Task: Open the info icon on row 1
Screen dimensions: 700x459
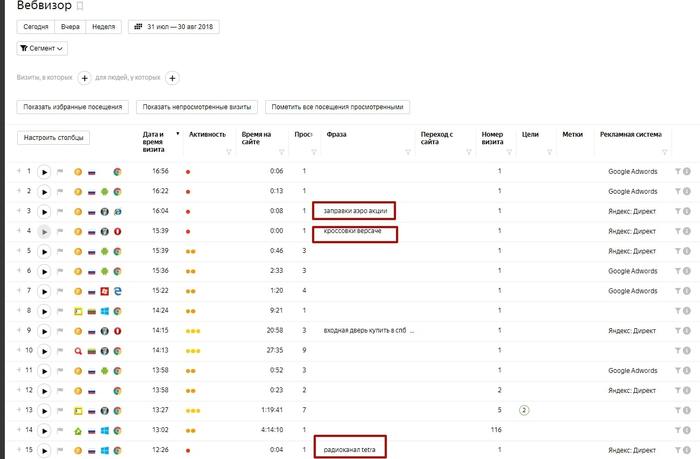Action: point(687,171)
